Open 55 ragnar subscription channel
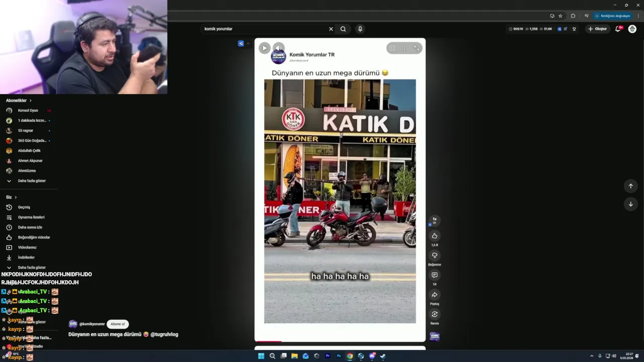The image size is (644, 362). click(x=28, y=131)
